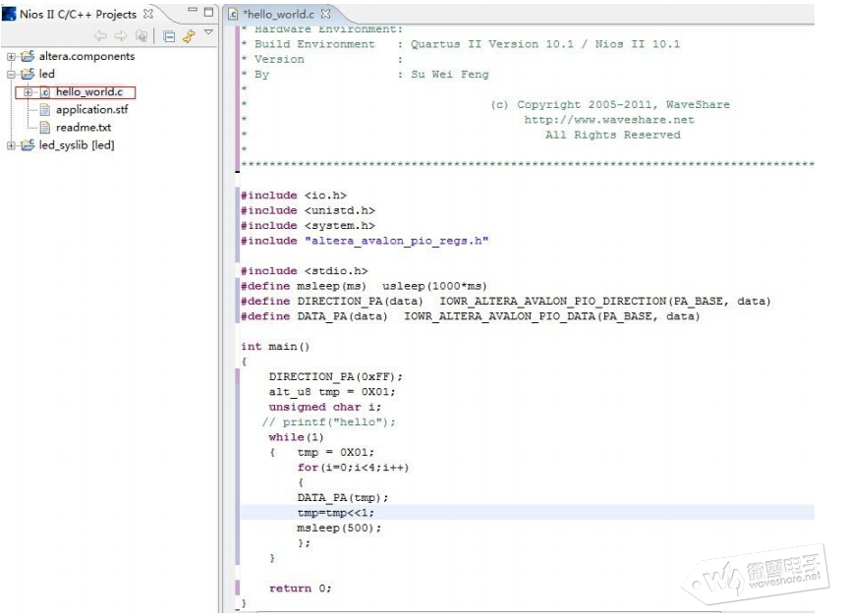The image size is (848, 616).
Task: Click the 'return 0;' statement
Action: click(300, 588)
